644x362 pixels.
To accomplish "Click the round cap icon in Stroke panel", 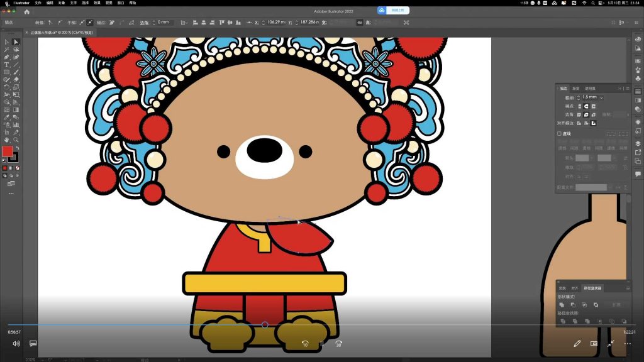I will [x=585, y=106].
